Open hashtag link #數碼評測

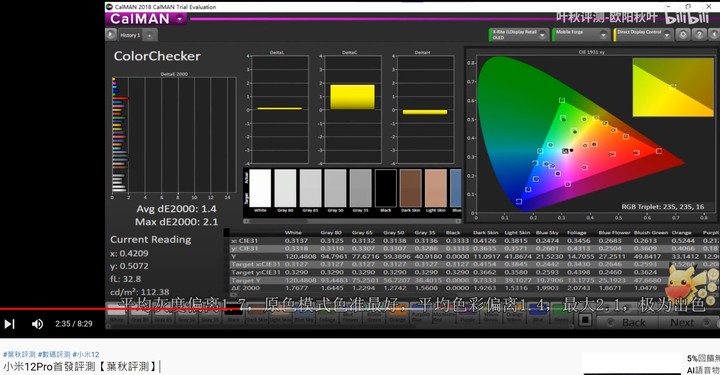tap(54, 354)
